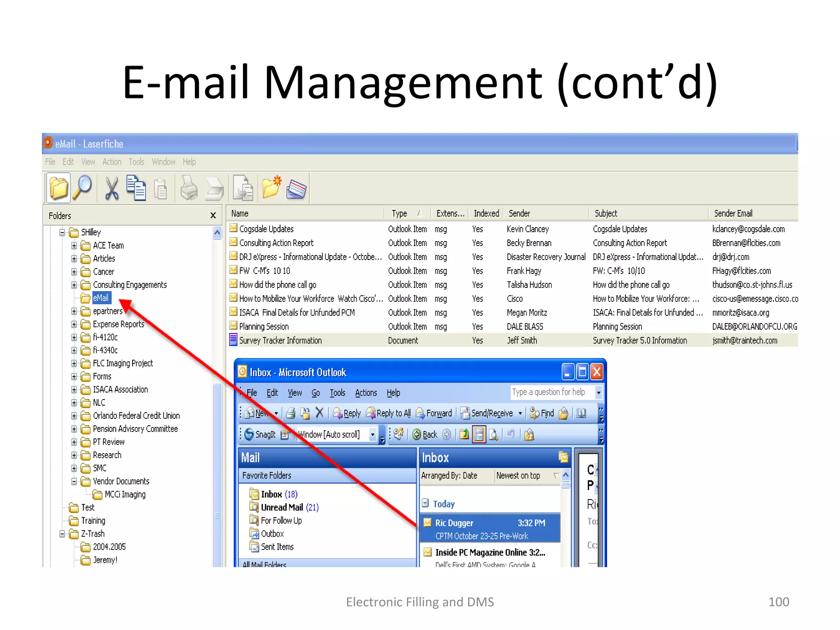Expand the ACE Team folder
The height and width of the screenshot is (630, 840).
[74, 246]
